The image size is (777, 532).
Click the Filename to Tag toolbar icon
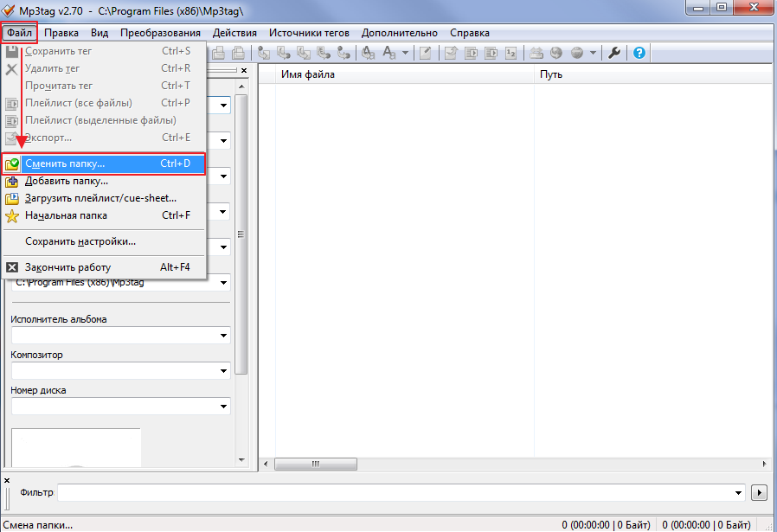click(x=284, y=53)
